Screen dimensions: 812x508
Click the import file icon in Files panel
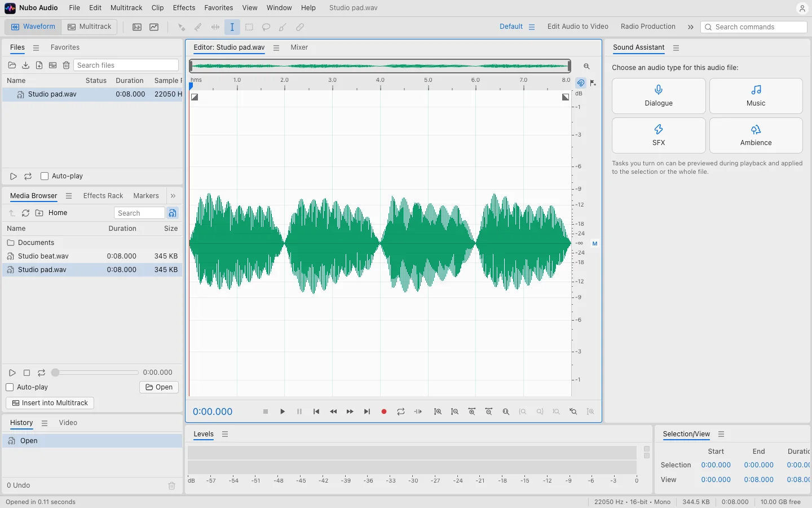[x=25, y=65]
